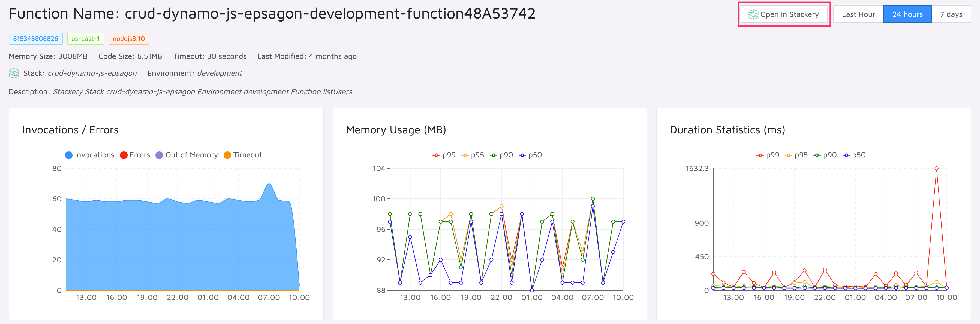Toggle the Invocations legend item
Viewport: 980px width, 324px height.
tap(89, 155)
